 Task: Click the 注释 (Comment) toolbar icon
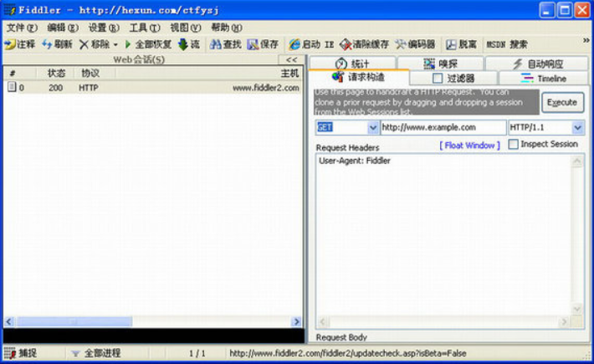coord(10,44)
